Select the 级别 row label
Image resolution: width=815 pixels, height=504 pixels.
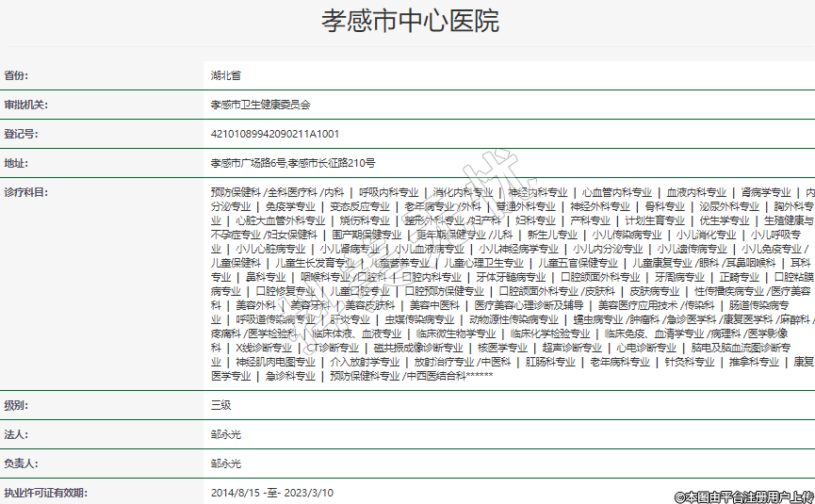tap(16, 405)
